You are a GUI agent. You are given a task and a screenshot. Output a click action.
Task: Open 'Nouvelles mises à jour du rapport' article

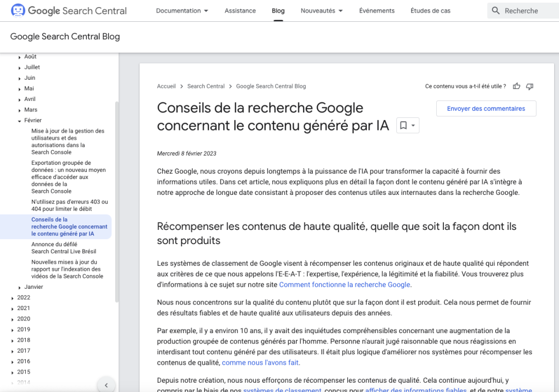(67, 269)
